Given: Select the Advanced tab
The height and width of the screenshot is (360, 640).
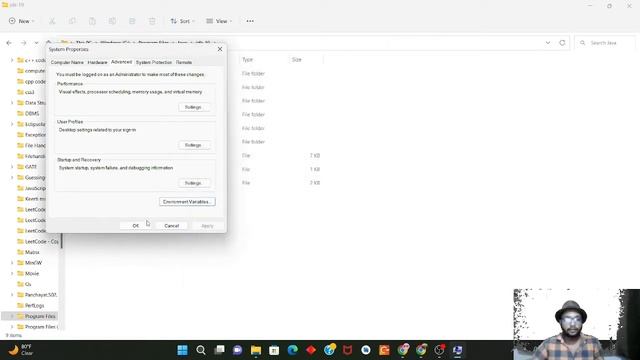Looking at the screenshot, I should click(121, 62).
